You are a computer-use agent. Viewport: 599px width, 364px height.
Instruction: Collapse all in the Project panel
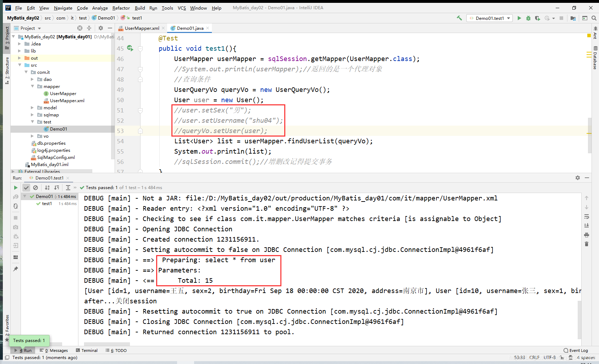[89, 28]
